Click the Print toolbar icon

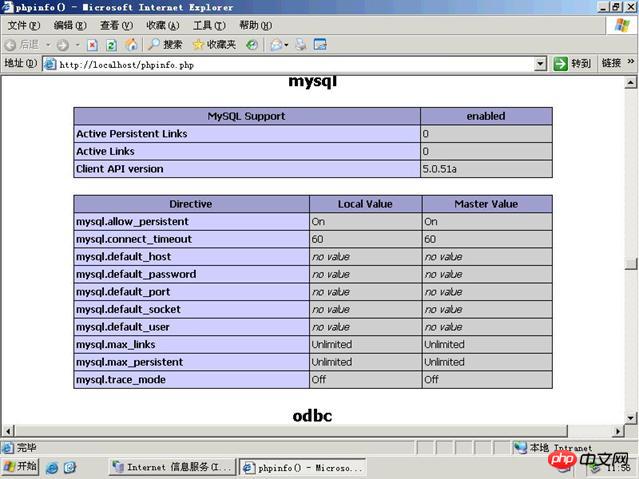coord(301,44)
